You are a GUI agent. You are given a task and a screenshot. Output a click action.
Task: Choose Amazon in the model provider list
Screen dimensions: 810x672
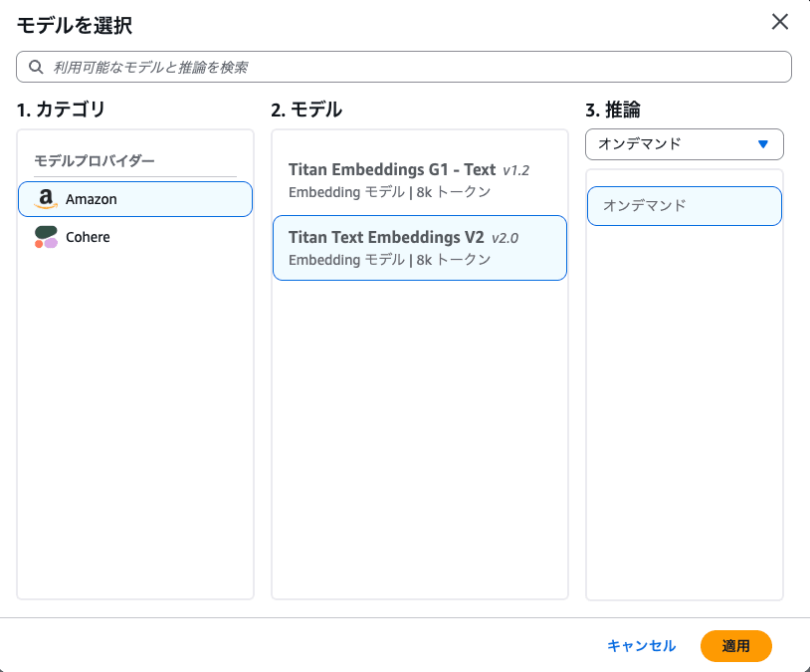coord(135,199)
